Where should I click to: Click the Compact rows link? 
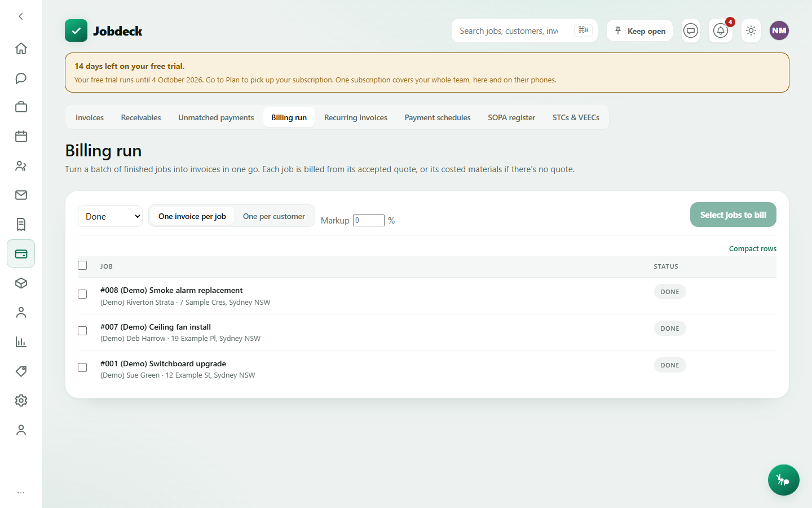click(x=753, y=248)
